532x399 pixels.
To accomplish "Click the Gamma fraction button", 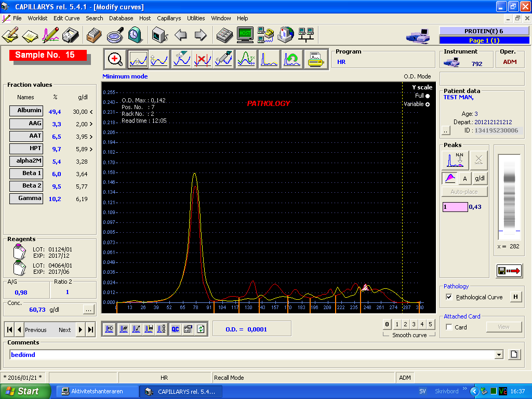I will click(26, 198).
